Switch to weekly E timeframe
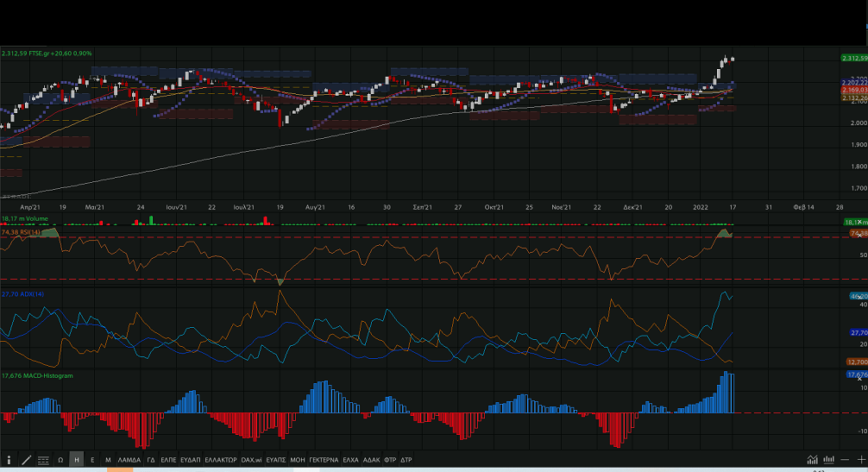 (x=92, y=460)
